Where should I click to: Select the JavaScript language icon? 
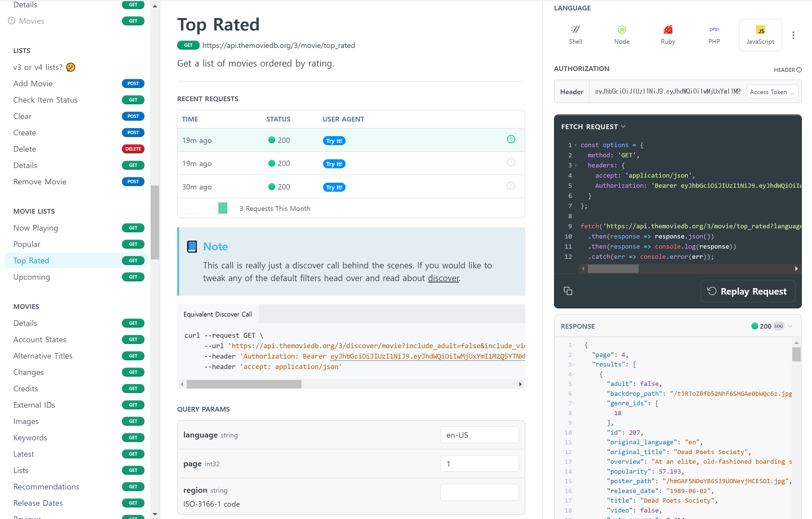760,34
